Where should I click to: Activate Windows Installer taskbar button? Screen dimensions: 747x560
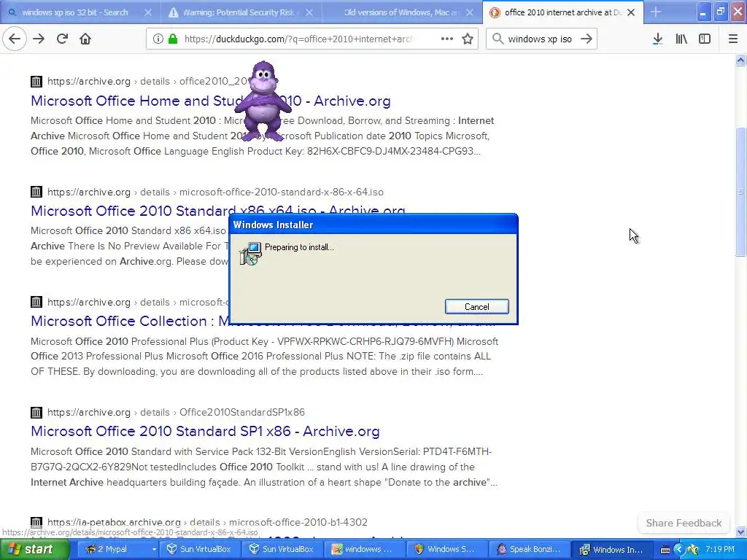pyautogui.click(x=612, y=550)
